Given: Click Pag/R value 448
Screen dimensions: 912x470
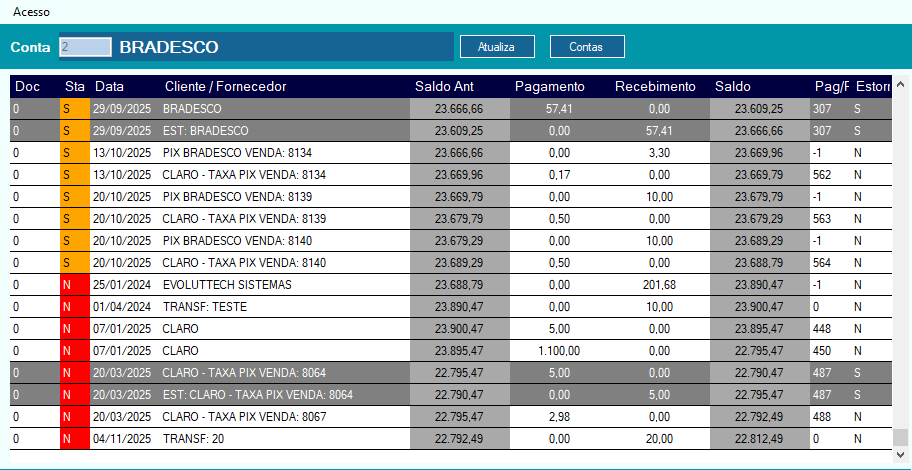Looking at the screenshot, I should [822, 329].
